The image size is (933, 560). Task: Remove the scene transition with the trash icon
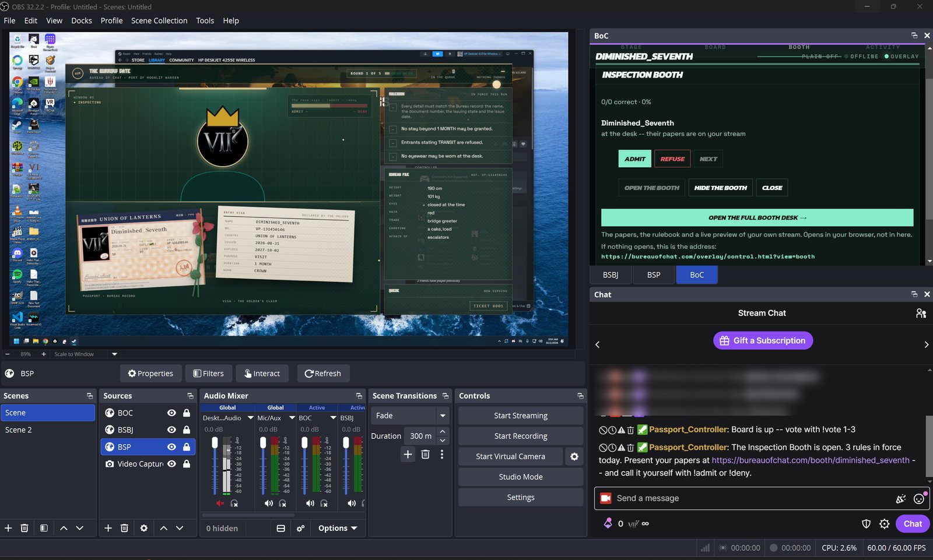point(425,454)
